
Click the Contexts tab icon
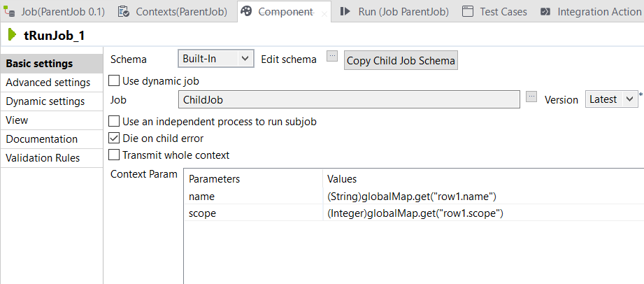(124, 12)
